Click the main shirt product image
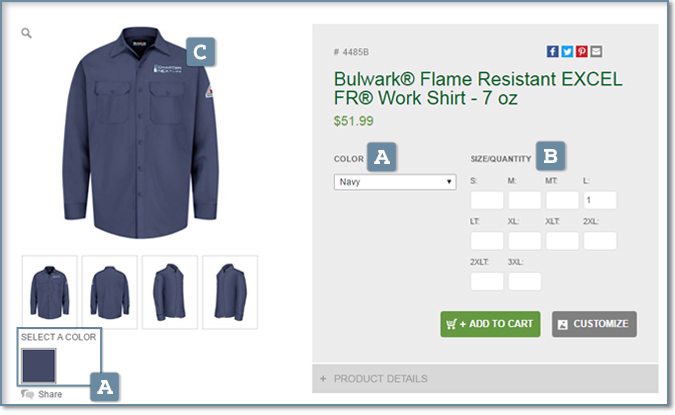 (140, 133)
